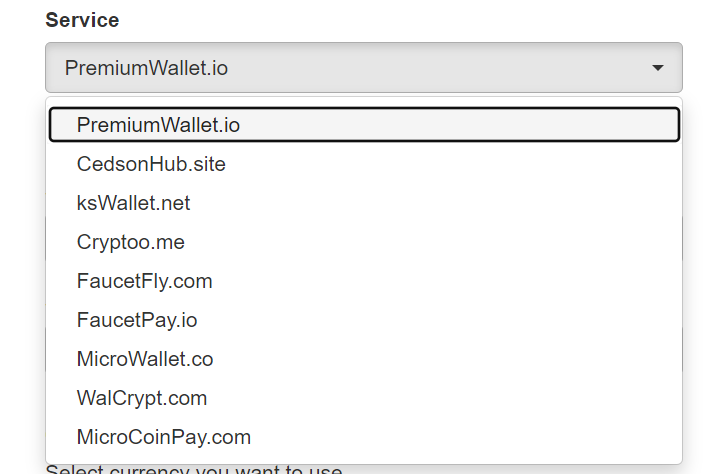The height and width of the screenshot is (474, 714).
Task: Pick ksWallet.net from the dropdown
Action: coord(133,203)
